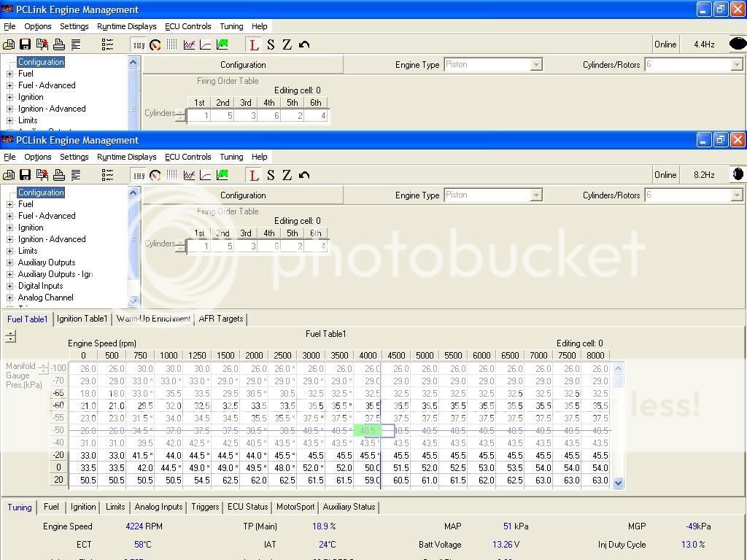Screen dimensions: 747x560
Task: Click the 13.26 V battery voltage value
Action: [x=506, y=544]
